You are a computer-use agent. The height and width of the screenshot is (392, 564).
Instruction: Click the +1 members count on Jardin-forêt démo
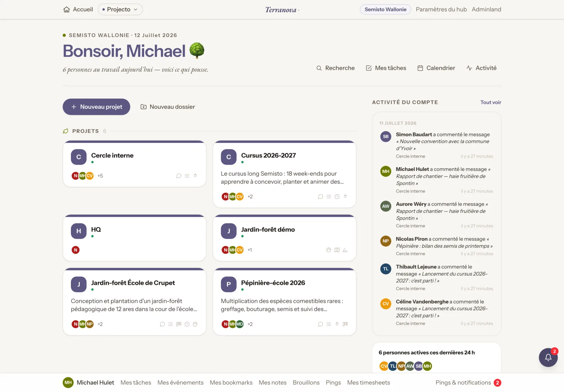[x=250, y=250]
